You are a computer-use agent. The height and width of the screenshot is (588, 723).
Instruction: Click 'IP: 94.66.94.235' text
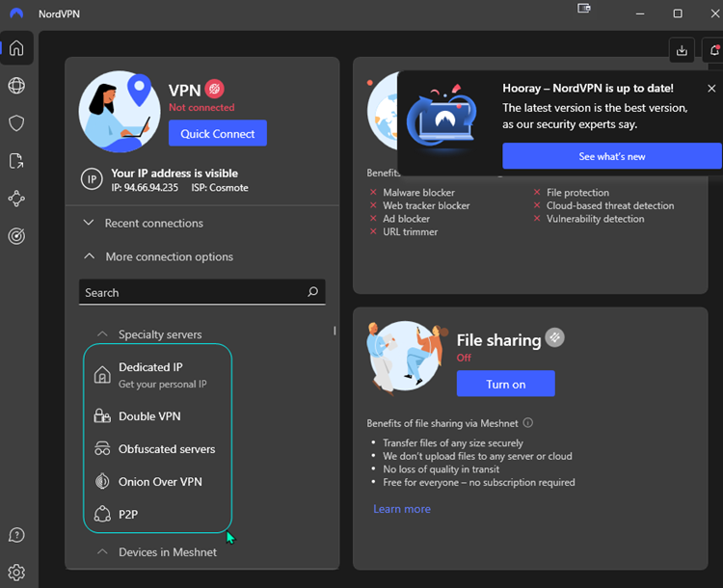(145, 188)
